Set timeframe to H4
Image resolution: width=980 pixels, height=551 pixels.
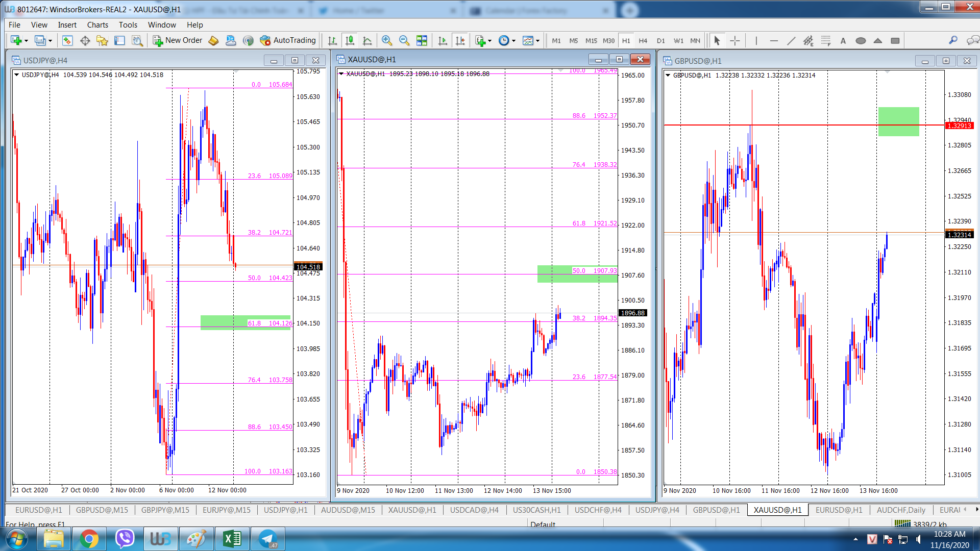point(643,40)
